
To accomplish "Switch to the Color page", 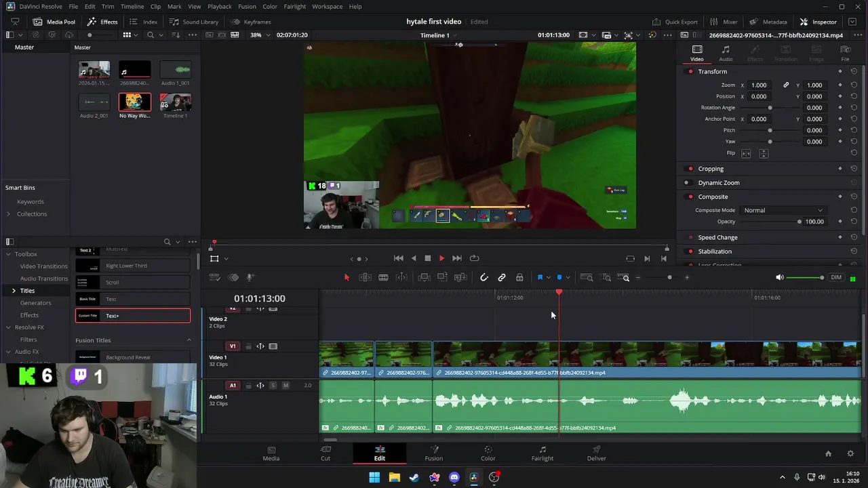I will point(488,453).
